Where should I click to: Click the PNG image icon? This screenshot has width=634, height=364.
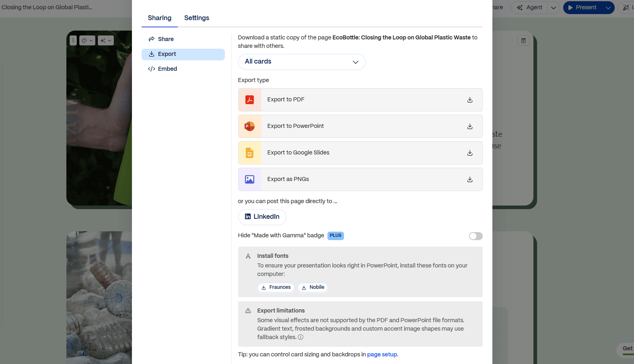tap(249, 179)
